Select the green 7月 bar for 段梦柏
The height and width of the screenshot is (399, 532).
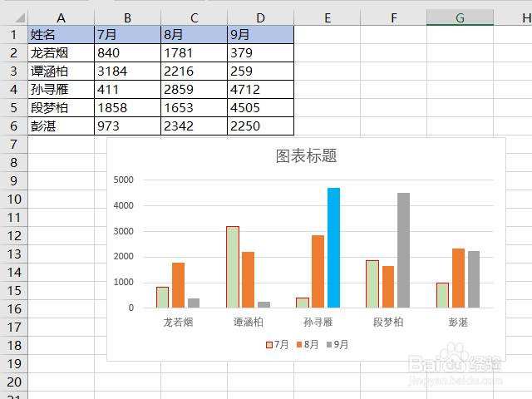[x=372, y=284]
